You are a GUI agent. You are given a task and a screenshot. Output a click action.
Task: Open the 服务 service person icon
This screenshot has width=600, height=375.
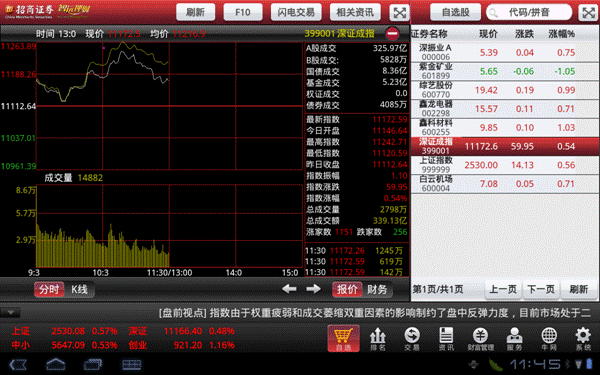click(x=514, y=339)
